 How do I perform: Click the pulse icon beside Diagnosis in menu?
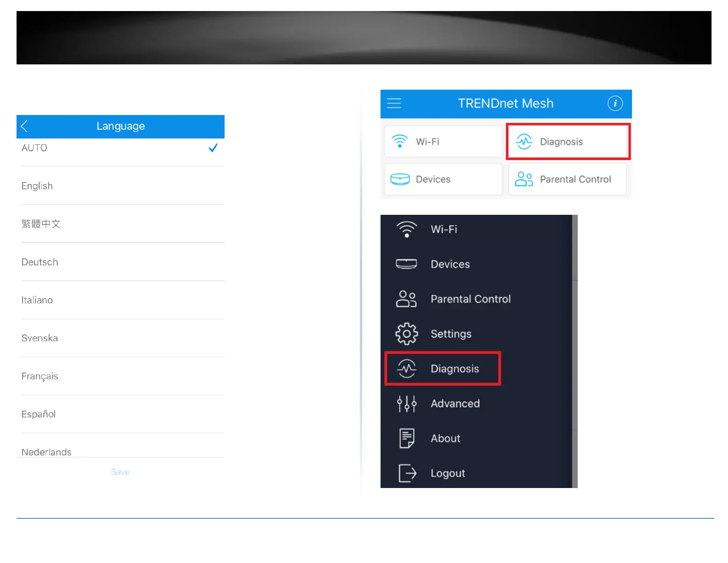coord(406,368)
